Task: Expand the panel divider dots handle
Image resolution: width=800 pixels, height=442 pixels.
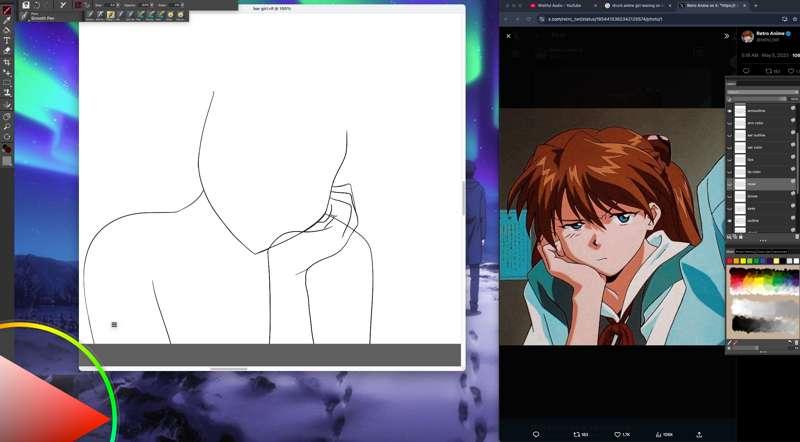Action: coord(763,241)
